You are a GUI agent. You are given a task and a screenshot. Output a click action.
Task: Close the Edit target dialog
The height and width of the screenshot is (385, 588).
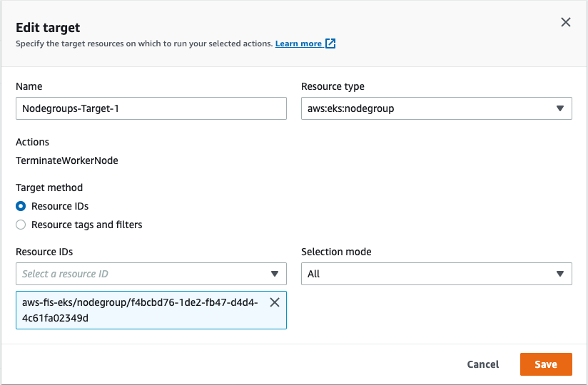[566, 22]
